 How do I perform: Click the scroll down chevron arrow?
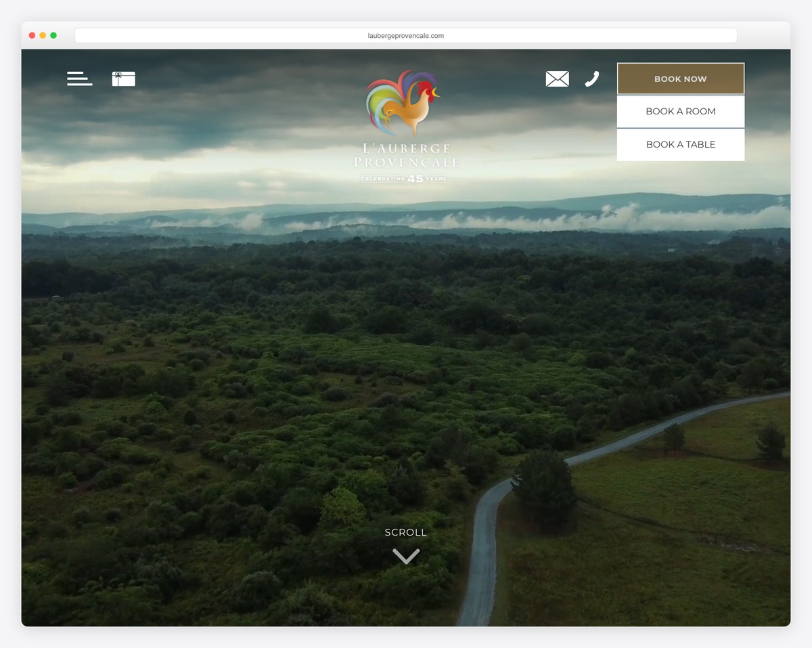pos(406,556)
